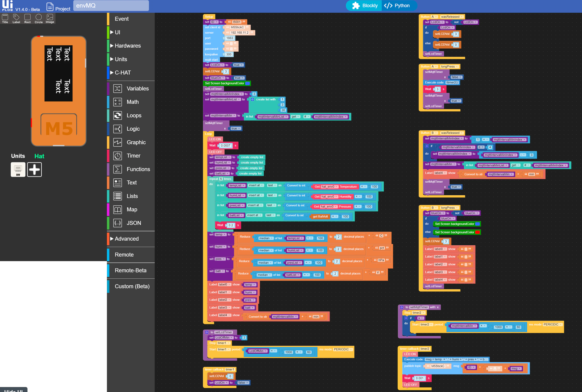
Task: Open PERIODIC mode dropdown on timer1 block
Action: tap(343, 350)
